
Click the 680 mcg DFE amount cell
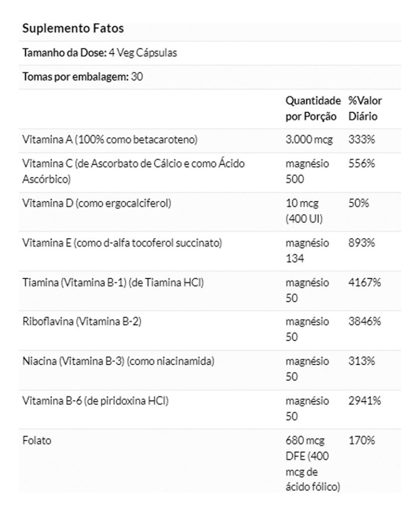click(312, 464)
